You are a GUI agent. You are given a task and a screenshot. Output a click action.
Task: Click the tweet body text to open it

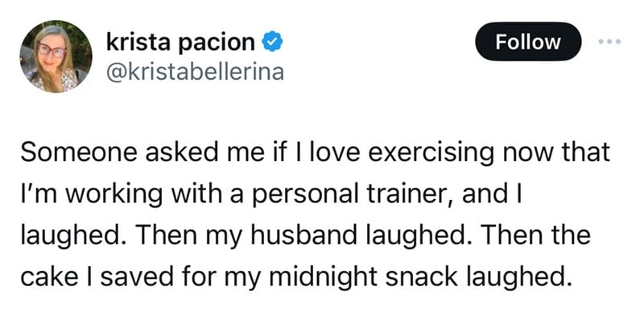(315, 214)
